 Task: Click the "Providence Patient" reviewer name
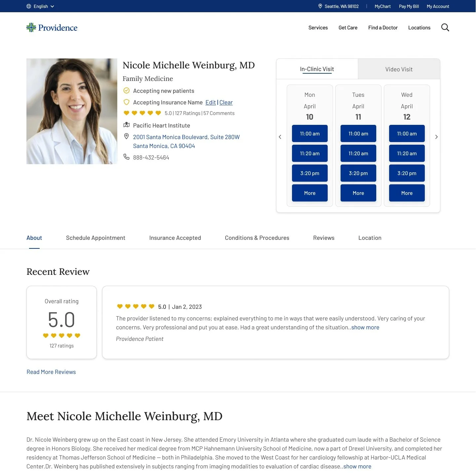(140, 339)
